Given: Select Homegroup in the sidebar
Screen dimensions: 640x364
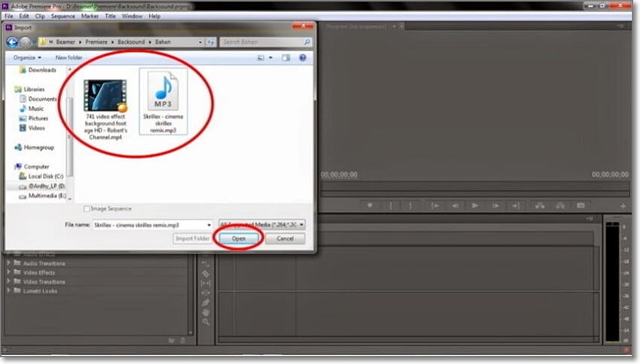Looking at the screenshot, I should [35, 147].
